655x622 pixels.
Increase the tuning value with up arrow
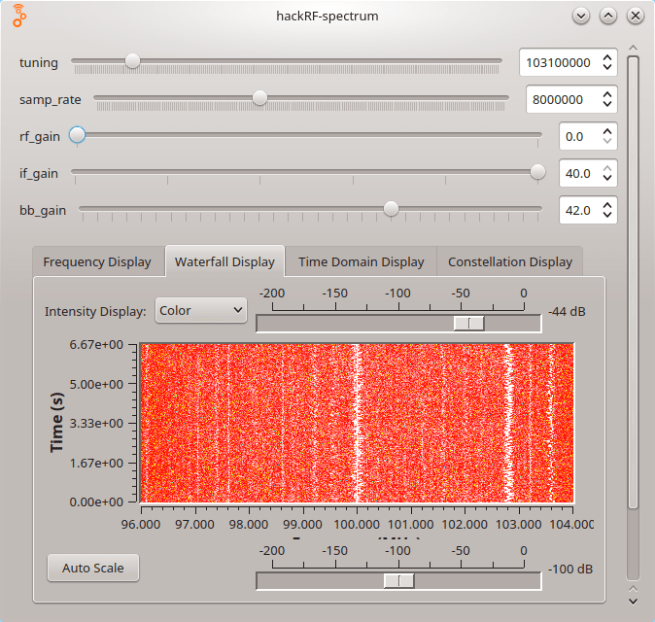(606, 58)
